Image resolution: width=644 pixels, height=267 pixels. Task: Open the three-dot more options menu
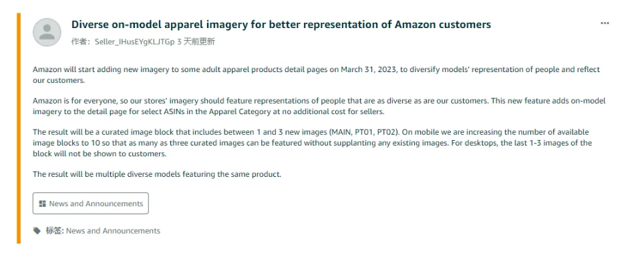[x=605, y=23]
